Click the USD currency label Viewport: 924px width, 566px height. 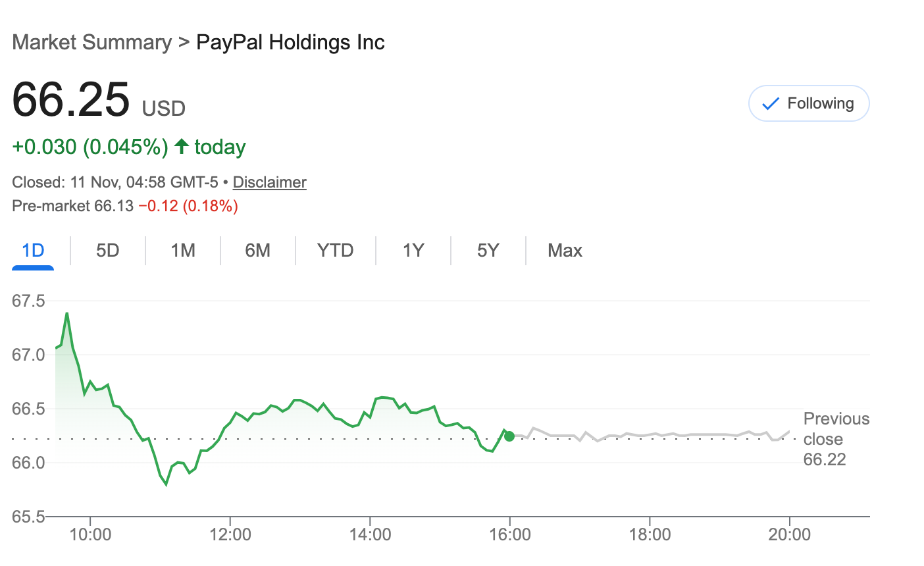tap(164, 109)
